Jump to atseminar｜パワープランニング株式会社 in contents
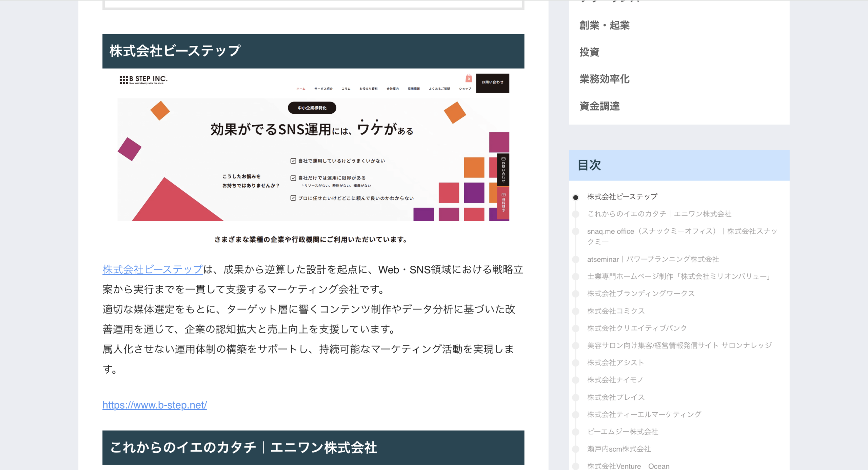 pyautogui.click(x=653, y=259)
